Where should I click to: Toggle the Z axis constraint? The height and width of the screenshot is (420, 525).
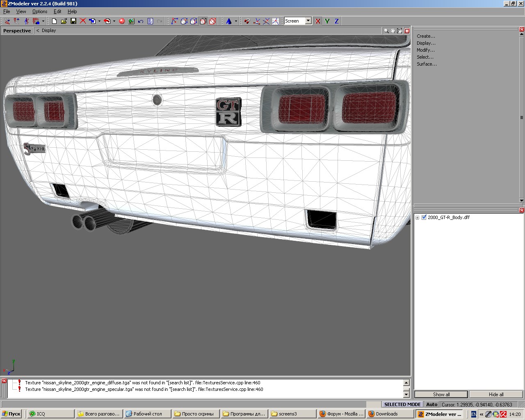coord(336,21)
